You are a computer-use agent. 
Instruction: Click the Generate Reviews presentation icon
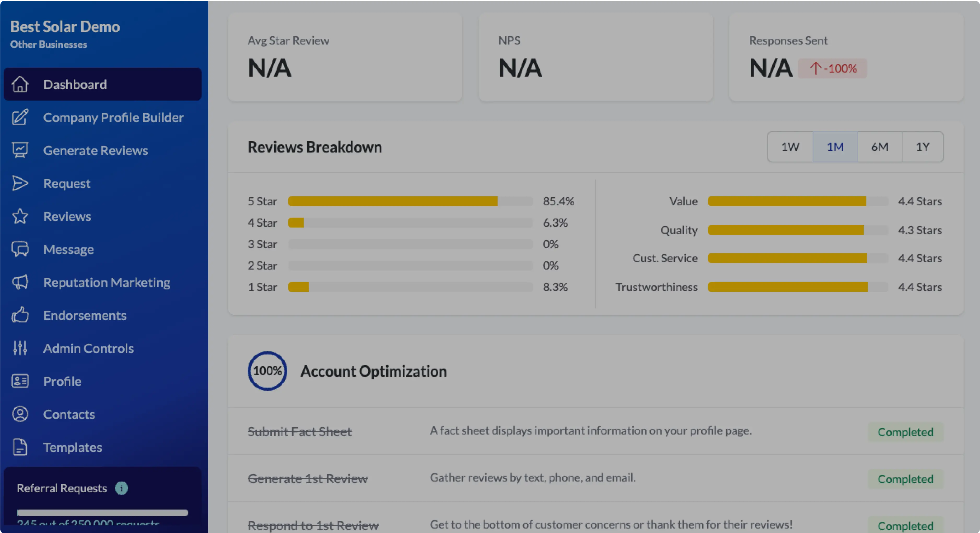(x=20, y=150)
